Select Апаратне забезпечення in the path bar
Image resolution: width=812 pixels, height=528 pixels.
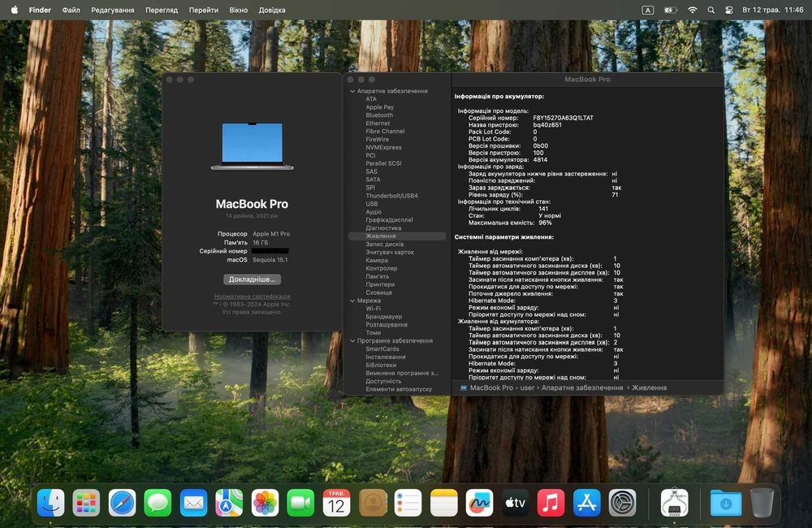coord(582,387)
